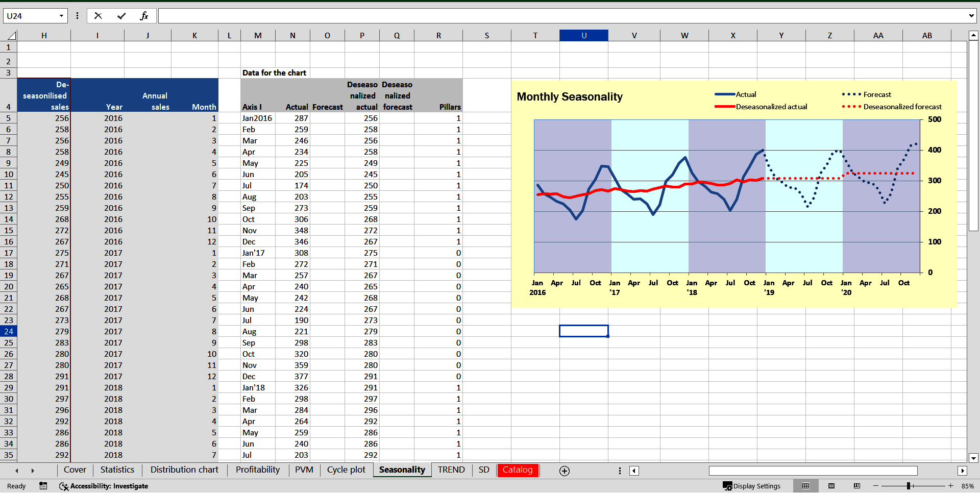Select the Jan'17 cell
The image size is (980, 493).
click(258, 253)
